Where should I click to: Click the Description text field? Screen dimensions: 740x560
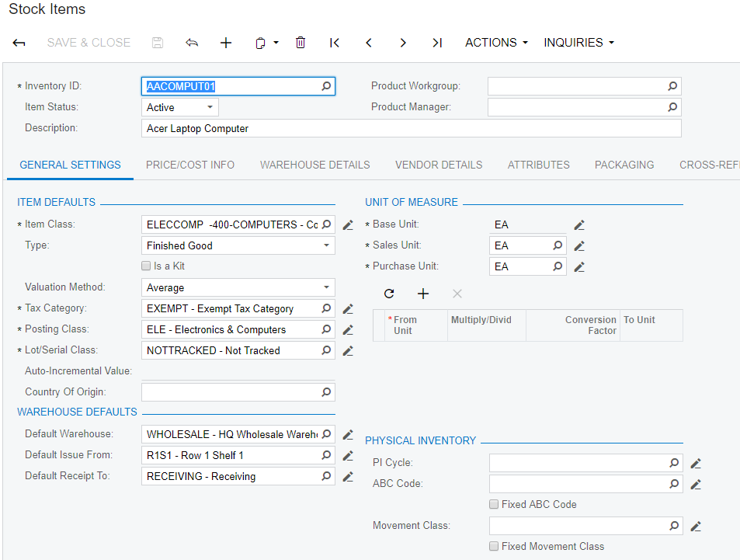tap(412, 128)
